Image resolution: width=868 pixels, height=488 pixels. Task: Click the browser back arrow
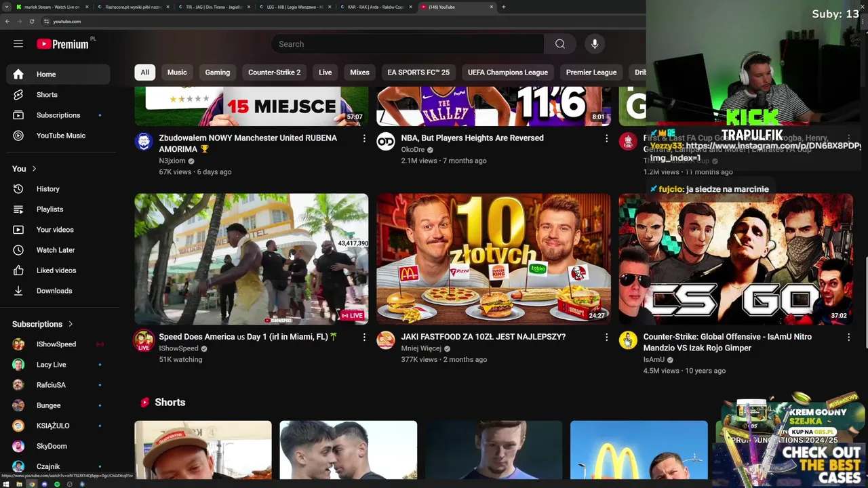[7, 22]
